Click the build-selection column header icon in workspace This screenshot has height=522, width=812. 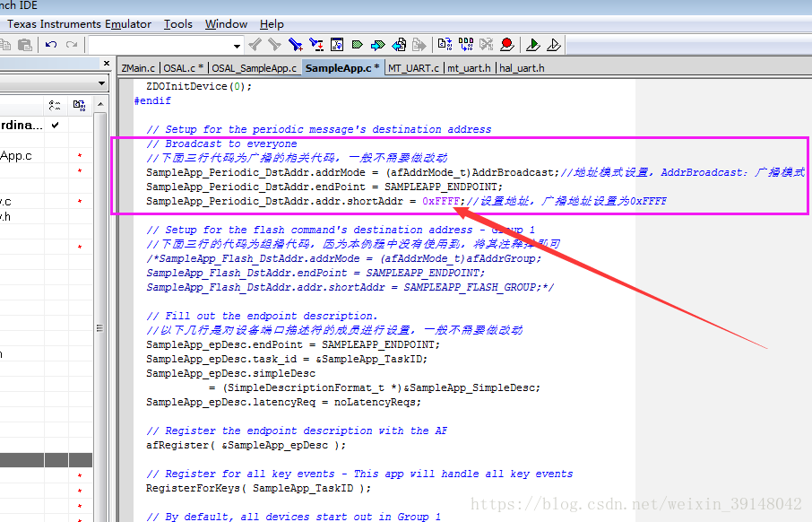55,106
